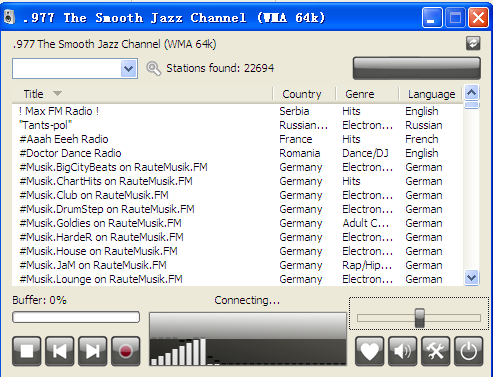Open the search combo box dropdown arrow
The height and width of the screenshot is (377, 493).
129,69
